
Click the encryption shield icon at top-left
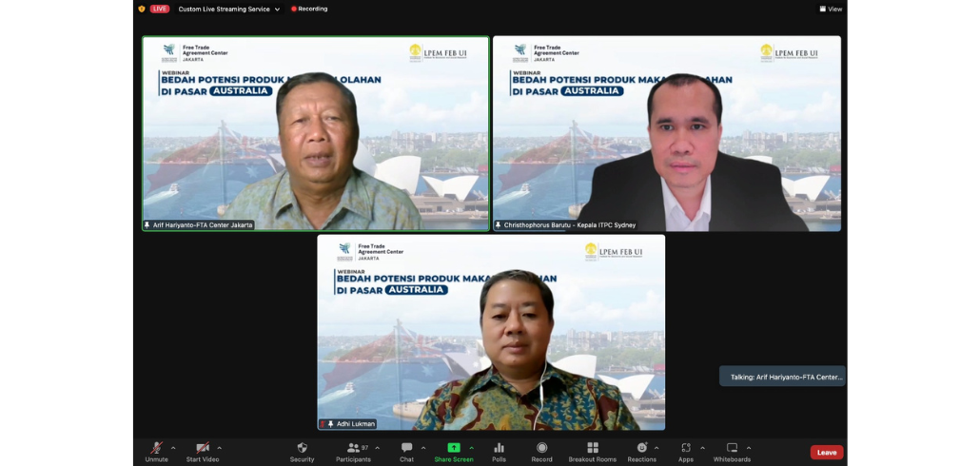click(142, 10)
